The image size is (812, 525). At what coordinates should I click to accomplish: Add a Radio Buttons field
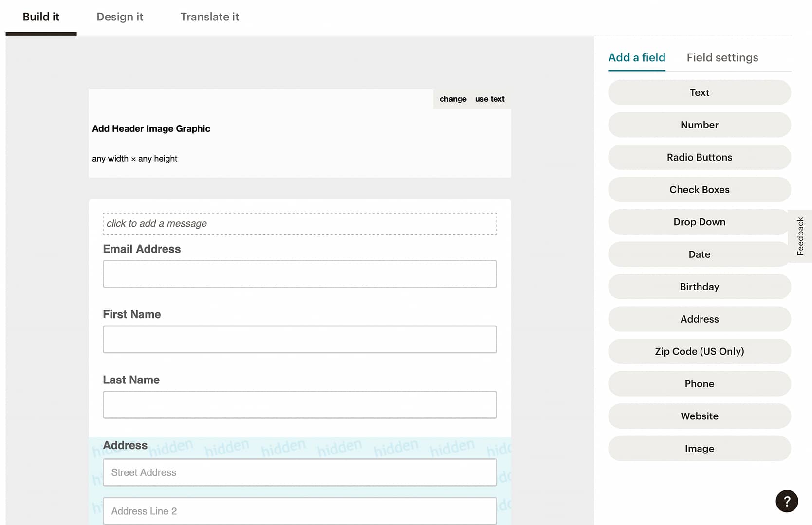click(x=700, y=157)
